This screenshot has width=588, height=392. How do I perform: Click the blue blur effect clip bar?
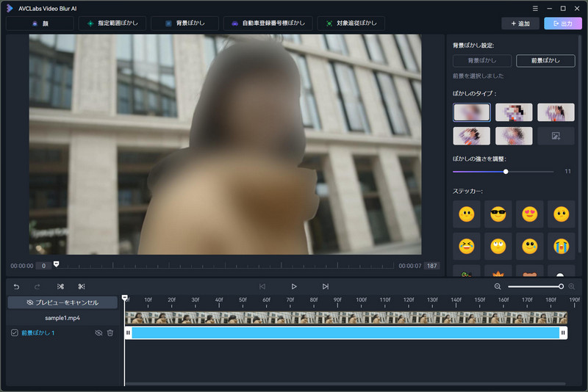click(345, 333)
